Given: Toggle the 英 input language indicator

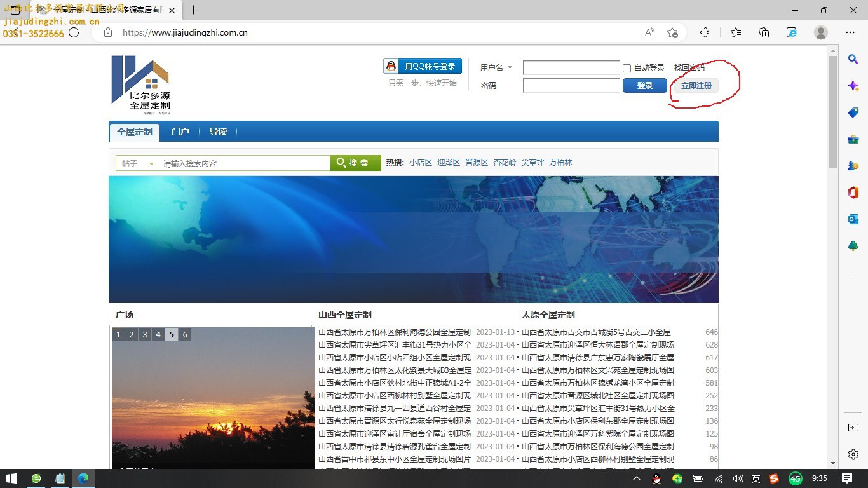Looking at the screenshot, I should (x=756, y=478).
